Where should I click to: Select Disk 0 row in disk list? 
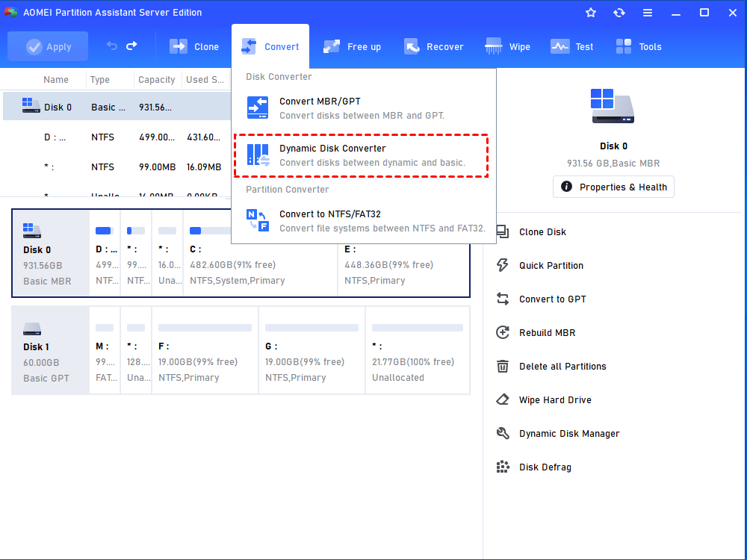click(117, 107)
